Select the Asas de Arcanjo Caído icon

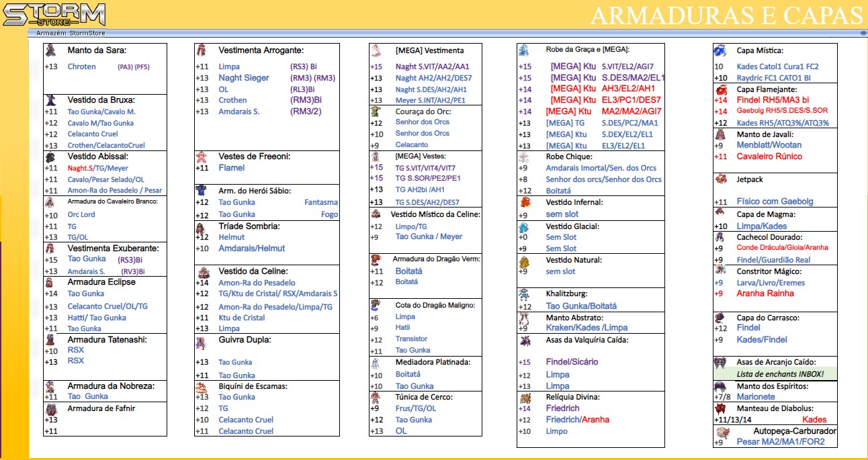(x=720, y=362)
